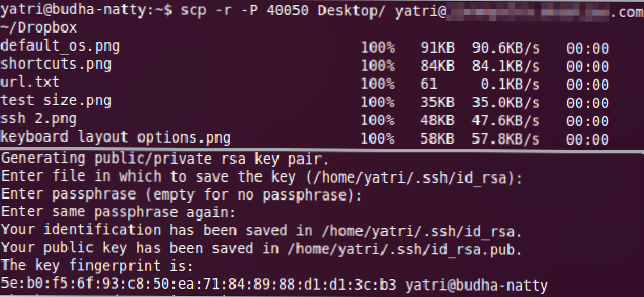The width and height of the screenshot is (644, 297).
Task: Click the ~/Dropbox destination path
Action: coord(39,29)
